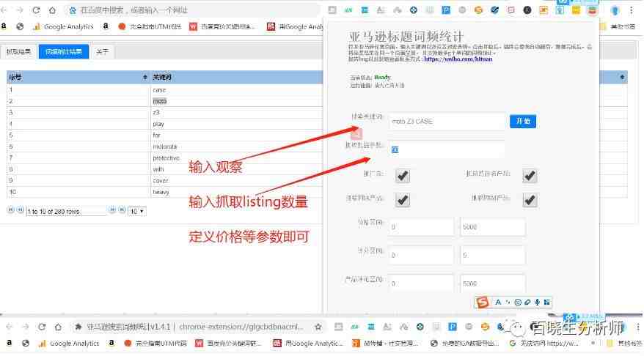Click the price range maximum field showing 5000
This screenshot has width=644, height=356.
click(x=492, y=227)
